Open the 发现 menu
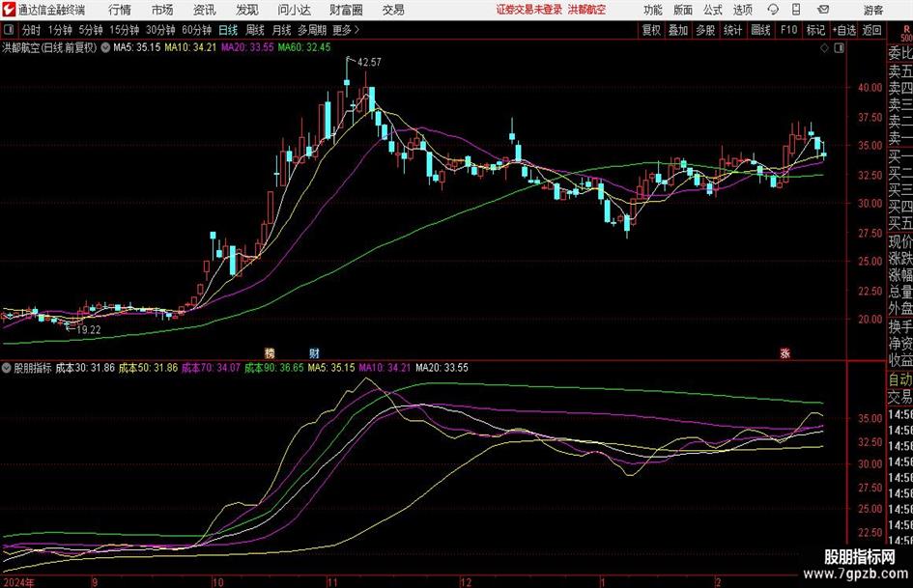913x588 pixels. coord(247,10)
